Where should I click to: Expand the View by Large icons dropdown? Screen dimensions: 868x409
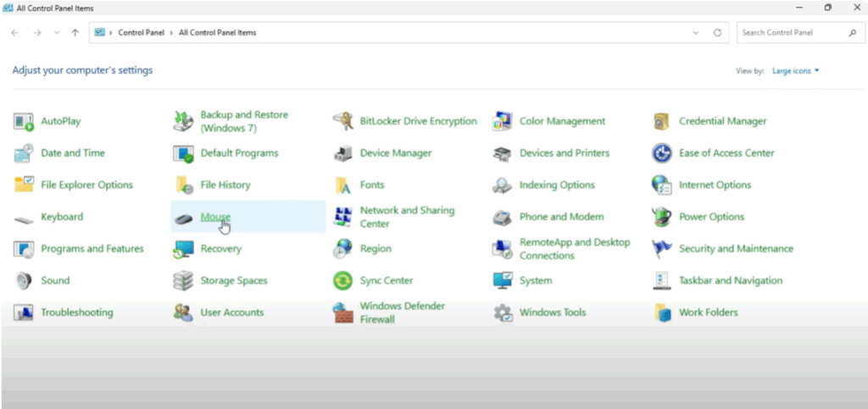(795, 71)
